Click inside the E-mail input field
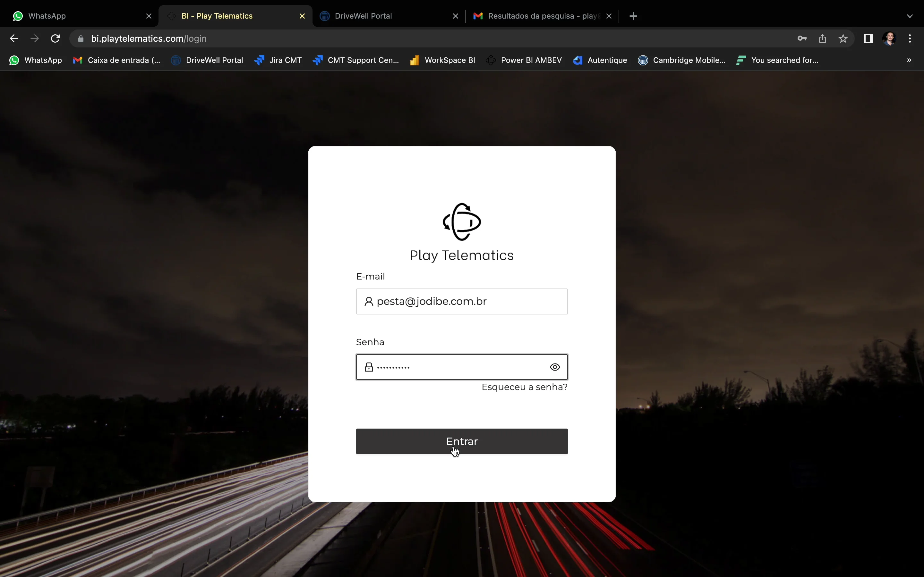 [x=462, y=301]
